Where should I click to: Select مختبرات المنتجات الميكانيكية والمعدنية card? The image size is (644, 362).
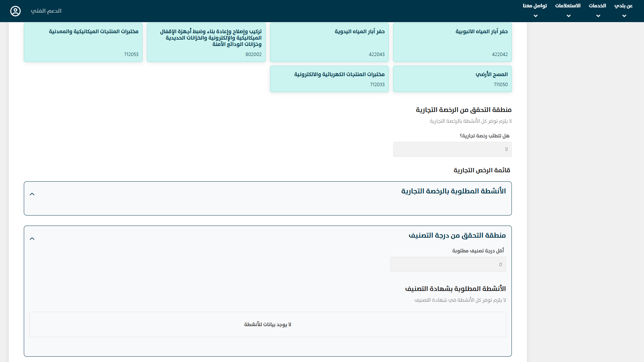click(x=83, y=42)
